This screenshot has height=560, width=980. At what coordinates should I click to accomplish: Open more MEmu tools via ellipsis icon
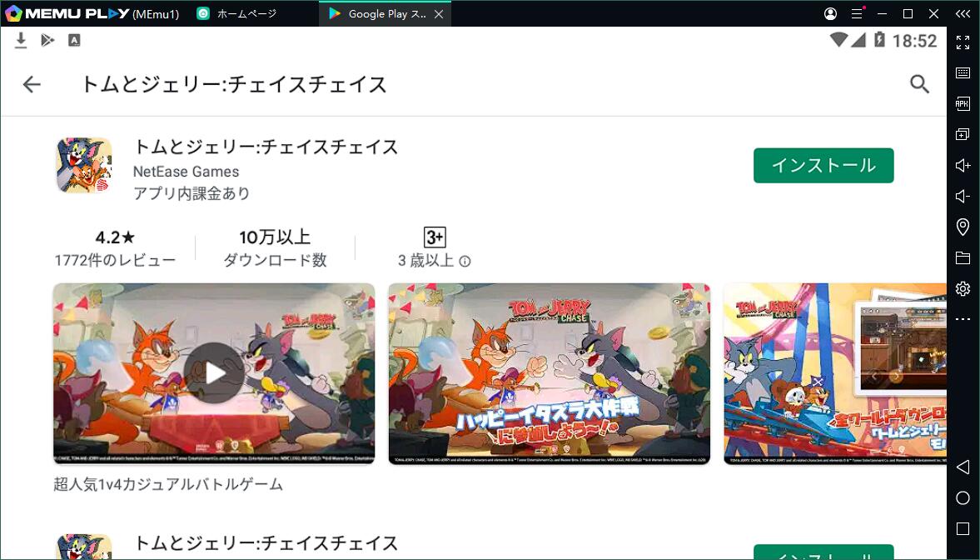coord(963,319)
